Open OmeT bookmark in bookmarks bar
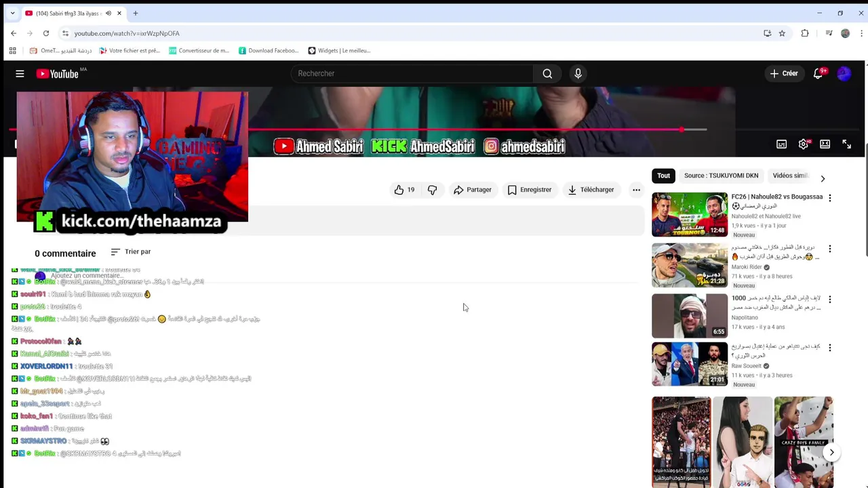868x488 pixels. [60, 50]
